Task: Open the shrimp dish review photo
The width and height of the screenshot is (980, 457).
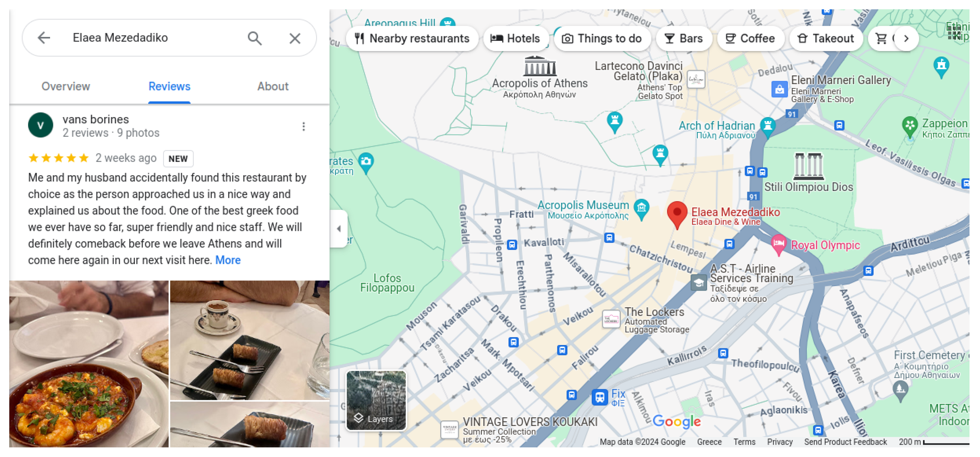Action: coord(89,364)
